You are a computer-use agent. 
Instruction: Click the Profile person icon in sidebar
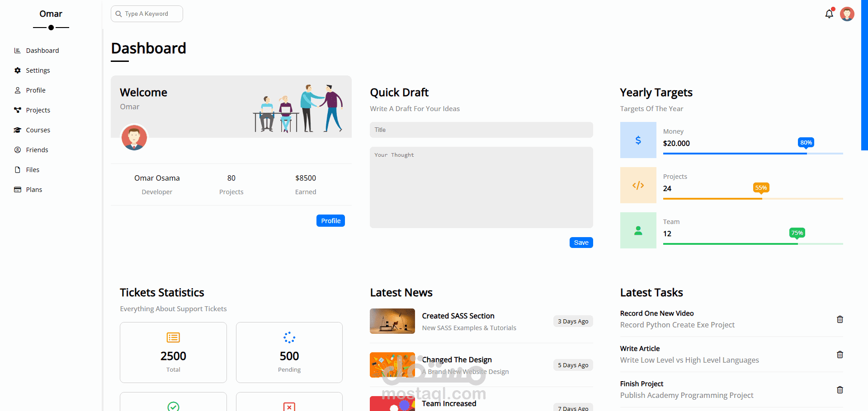coord(18,90)
